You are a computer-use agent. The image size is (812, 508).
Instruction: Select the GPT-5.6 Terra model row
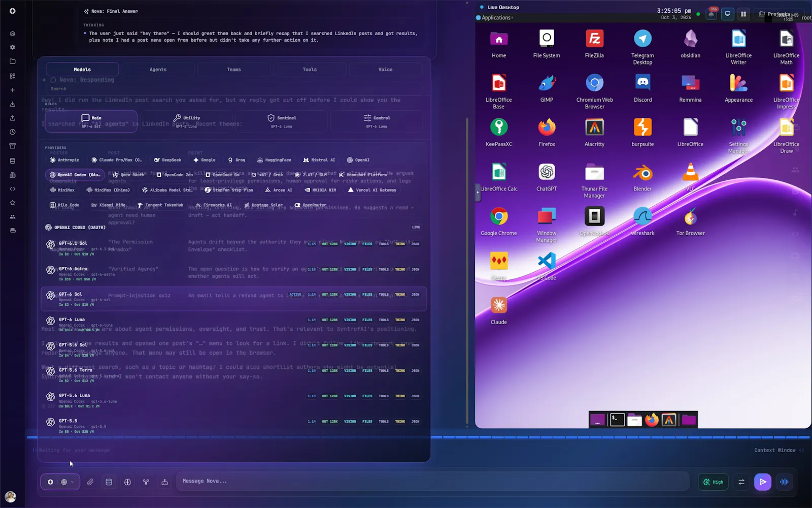pos(234,374)
